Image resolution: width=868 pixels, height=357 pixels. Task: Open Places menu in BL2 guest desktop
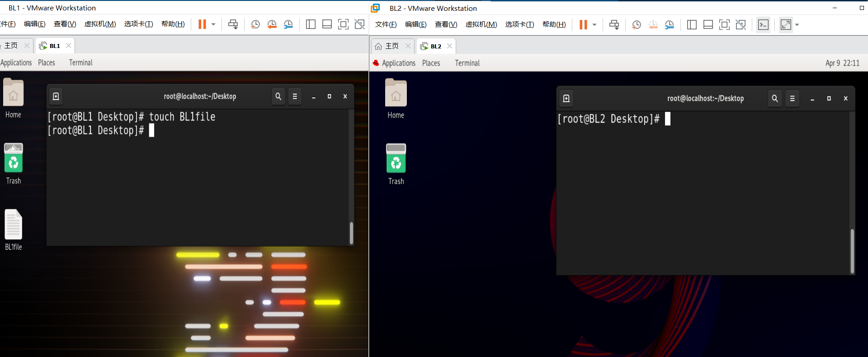(x=431, y=63)
